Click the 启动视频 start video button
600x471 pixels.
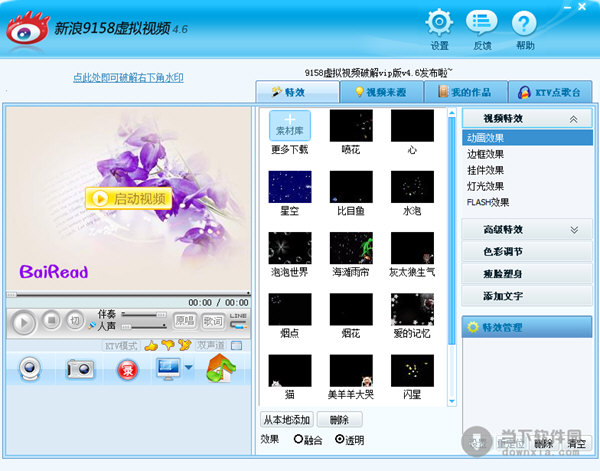[129, 198]
